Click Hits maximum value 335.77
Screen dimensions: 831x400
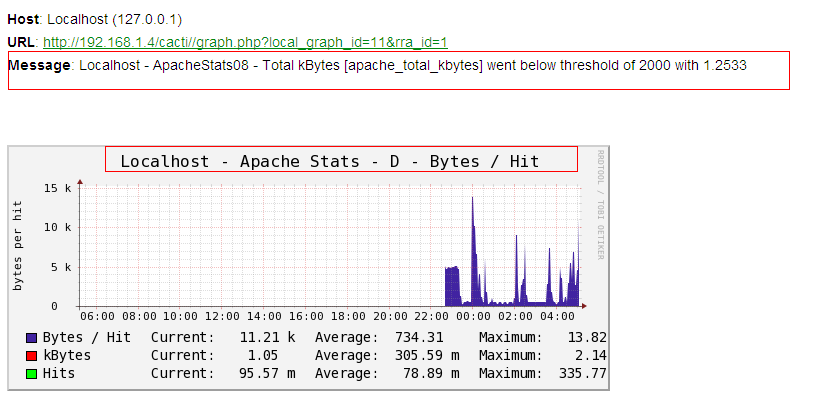[x=584, y=372]
